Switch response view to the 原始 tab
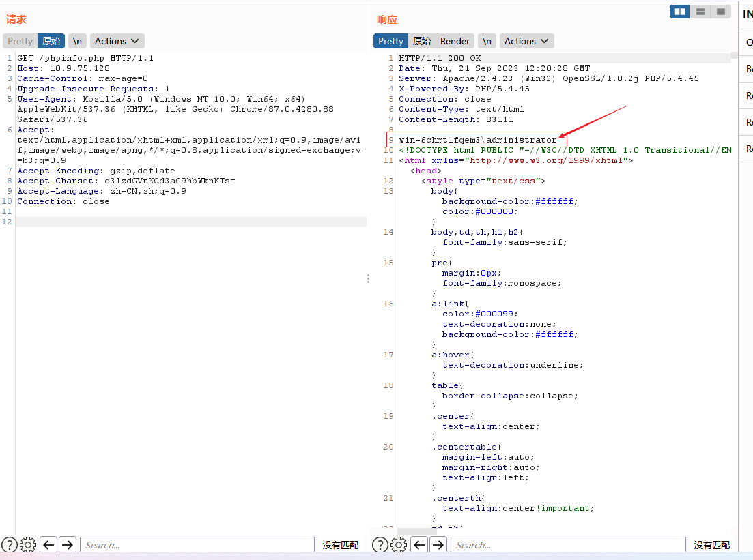753x560 pixels. point(422,41)
